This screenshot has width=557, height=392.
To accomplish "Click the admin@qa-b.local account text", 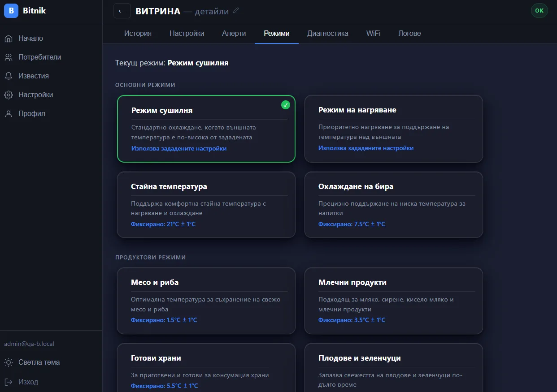I will [29, 344].
